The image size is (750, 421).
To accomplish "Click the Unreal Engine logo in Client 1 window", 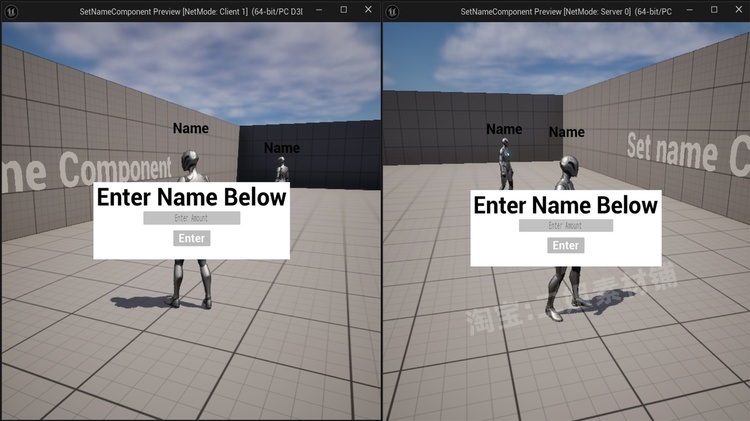I will [x=11, y=10].
